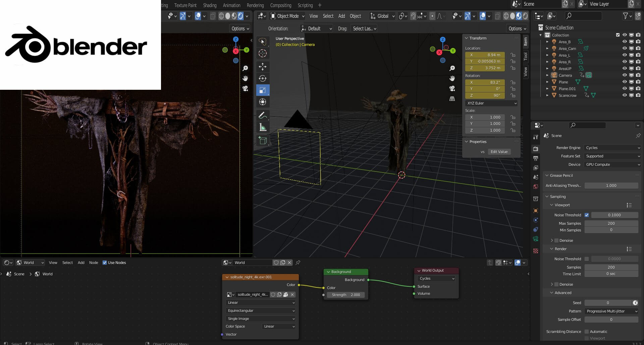Open the Texture properties checker icon

(536, 251)
